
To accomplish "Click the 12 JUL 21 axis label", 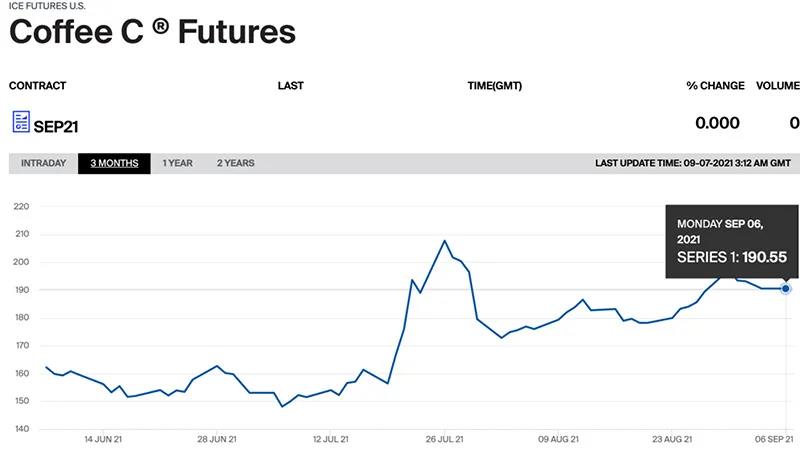I will [331, 439].
